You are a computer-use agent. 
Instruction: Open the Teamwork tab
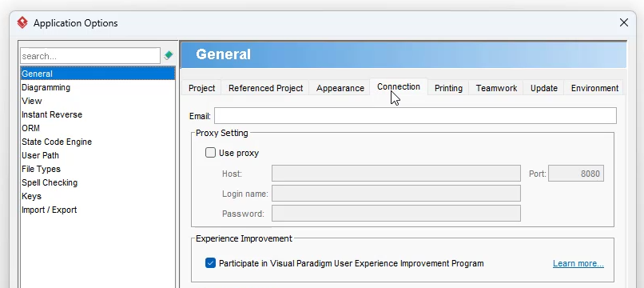[496, 88]
